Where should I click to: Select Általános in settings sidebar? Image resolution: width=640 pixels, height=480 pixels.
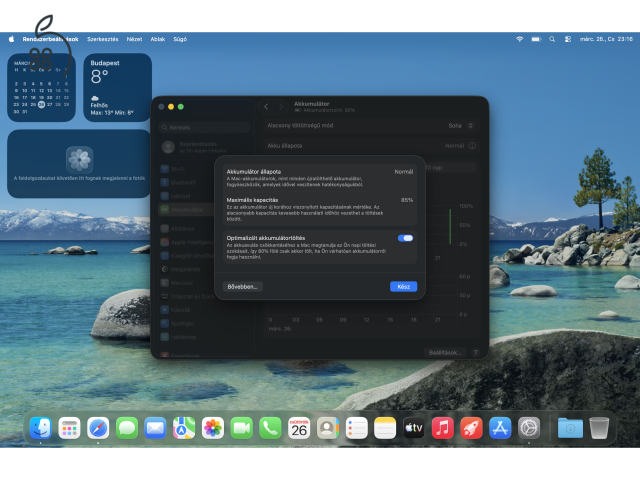tap(186, 229)
